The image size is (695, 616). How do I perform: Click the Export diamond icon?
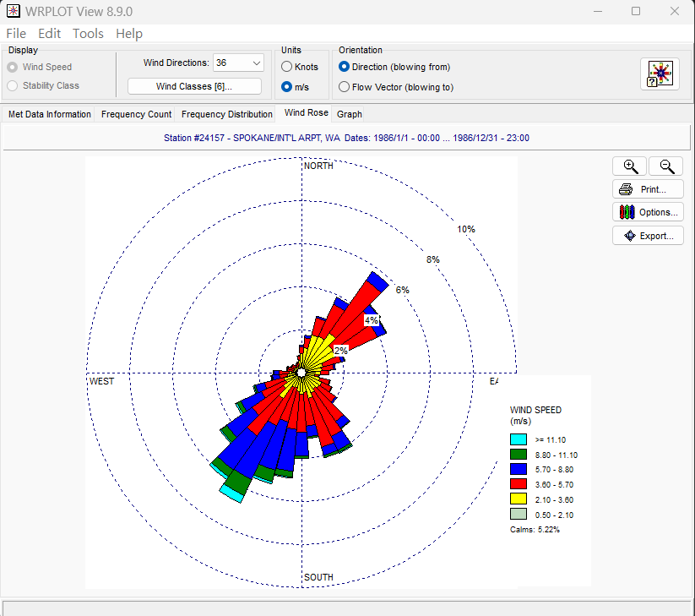[629, 236]
